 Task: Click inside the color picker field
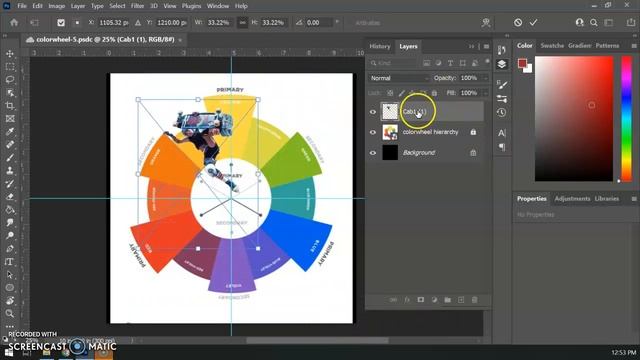pyautogui.click(x=574, y=119)
